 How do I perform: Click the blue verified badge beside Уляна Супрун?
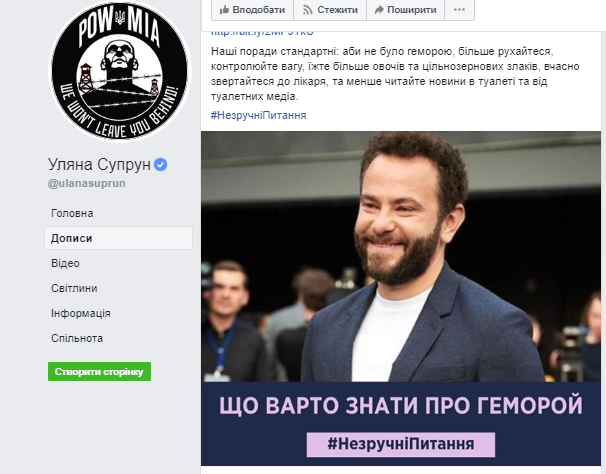tap(160, 165)
